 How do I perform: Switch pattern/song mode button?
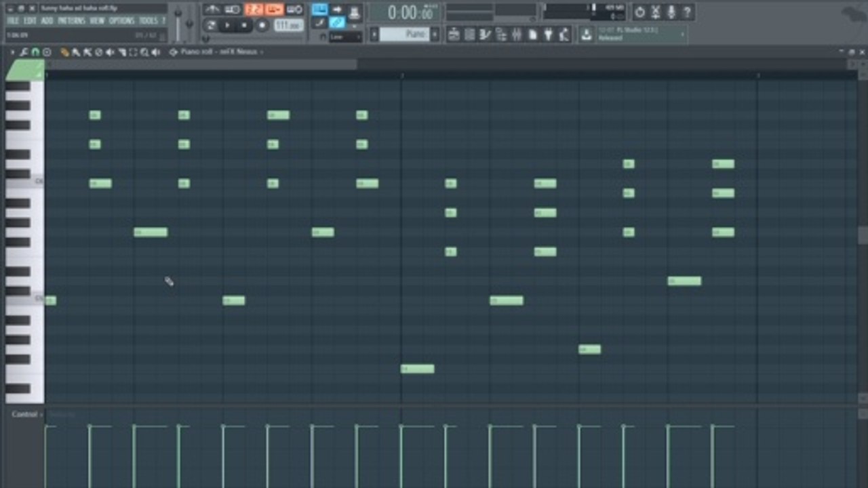[x=211, y=25]
